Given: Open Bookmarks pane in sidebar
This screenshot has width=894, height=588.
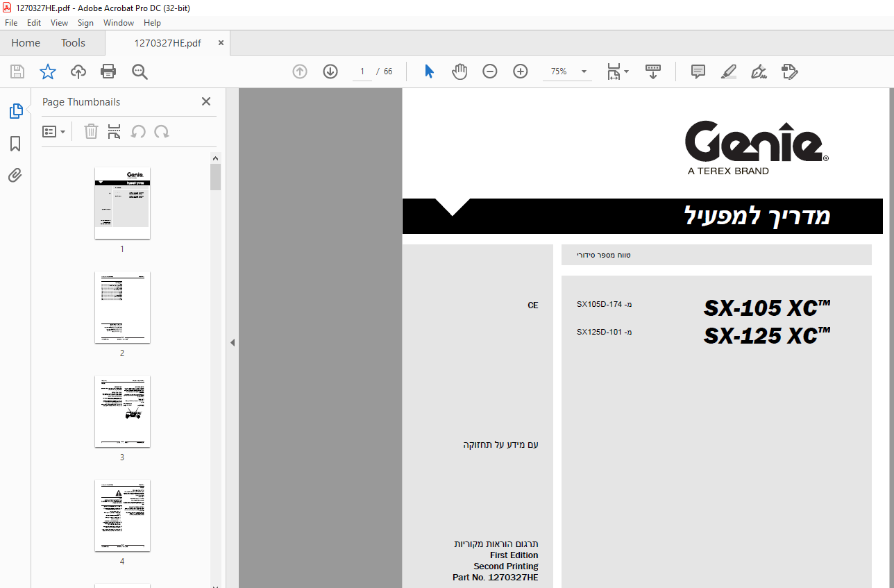Looking at the screenshot, I should tap(15, 144).
